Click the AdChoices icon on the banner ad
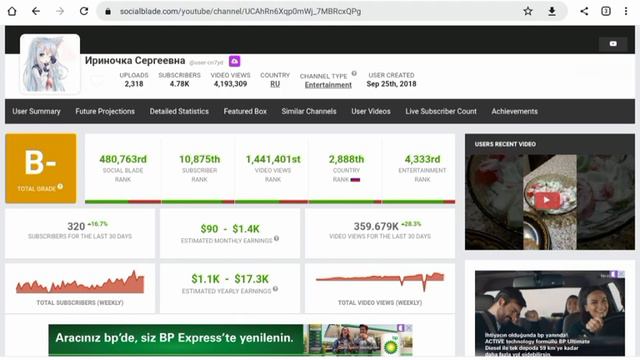The height and width of the screenshot is (360, 640). (401, 328)
